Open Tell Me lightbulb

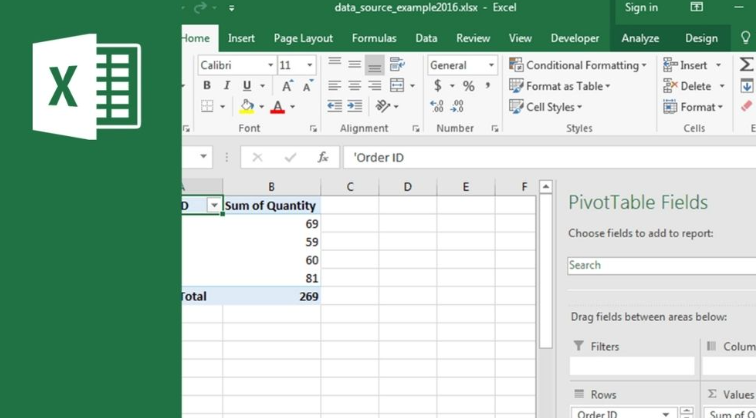click(745, 38)
